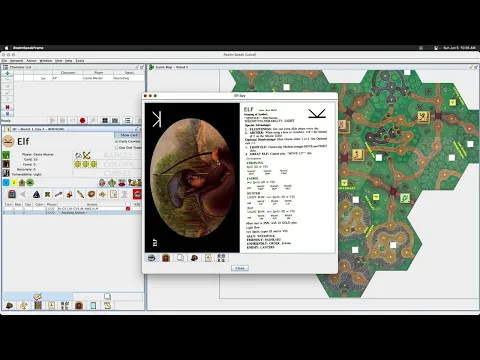Click the green move action icon
Viewport: 480px width, 360px height.
(x=47, y=194)
